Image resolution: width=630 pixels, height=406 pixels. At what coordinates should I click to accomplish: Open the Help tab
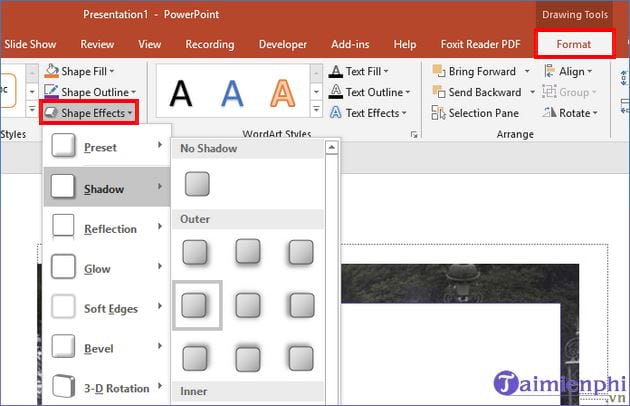405,44
